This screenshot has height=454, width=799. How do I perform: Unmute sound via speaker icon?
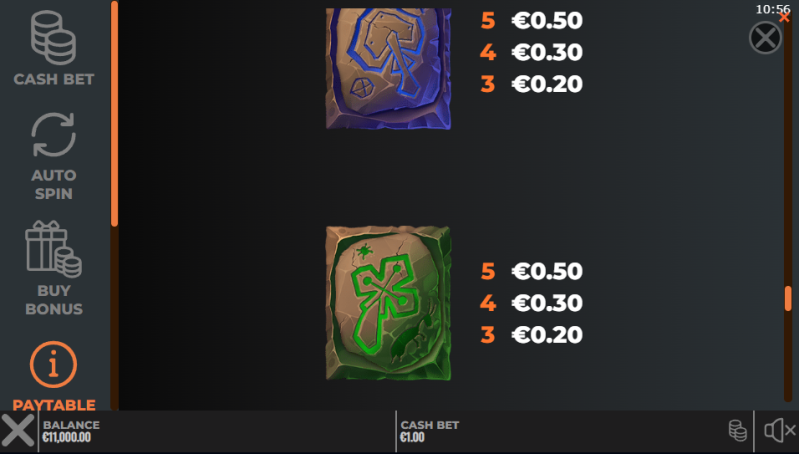click(x=779, y=431)
